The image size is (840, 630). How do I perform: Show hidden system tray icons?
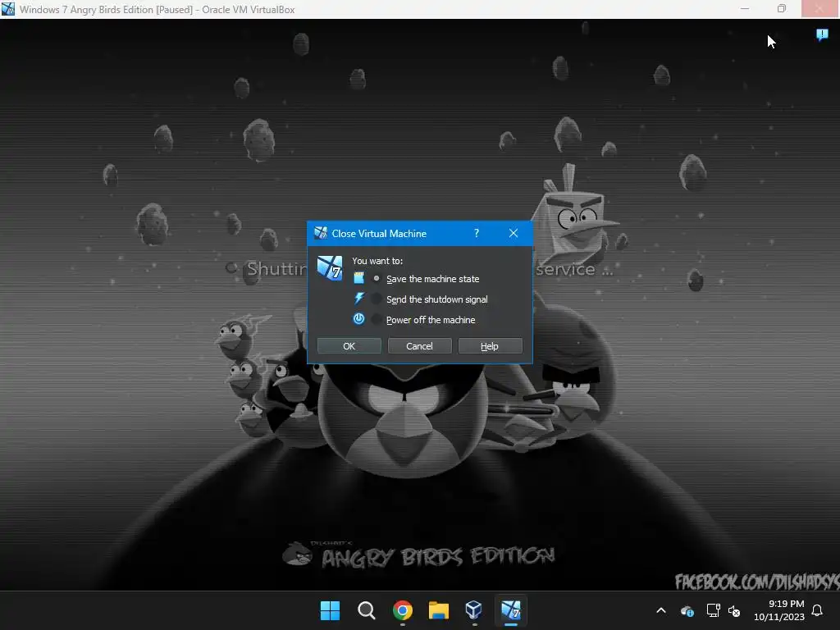point(661,610)
